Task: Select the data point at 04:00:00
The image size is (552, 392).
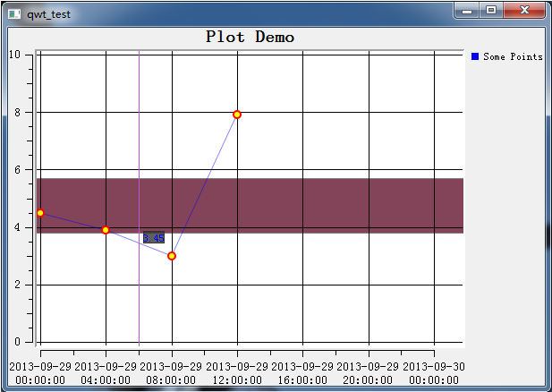Action: 106,230
